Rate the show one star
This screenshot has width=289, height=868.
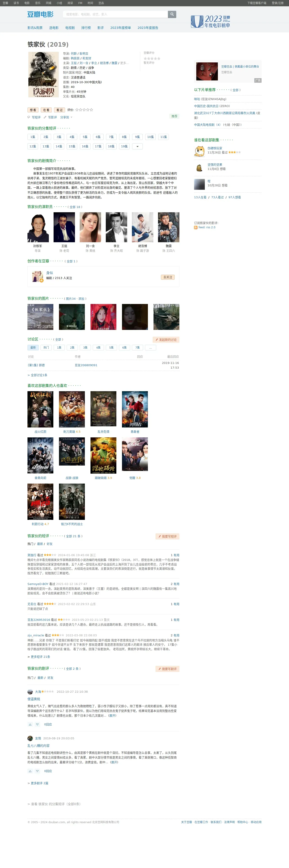[x=77, y=110]
